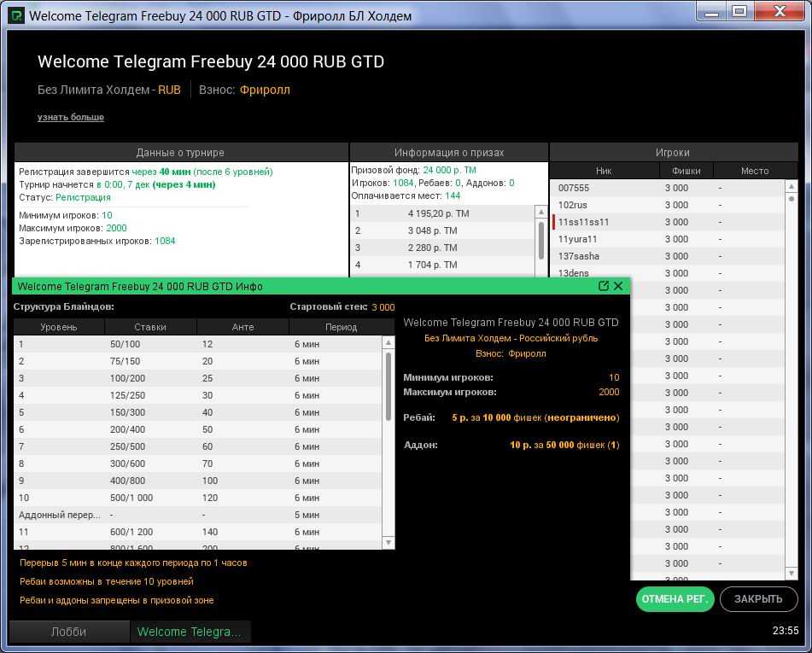Screen dimensions: 812x653
Task: Pop out the tournament Info panel
Action: pyautogui.click(x=604, y=286)
